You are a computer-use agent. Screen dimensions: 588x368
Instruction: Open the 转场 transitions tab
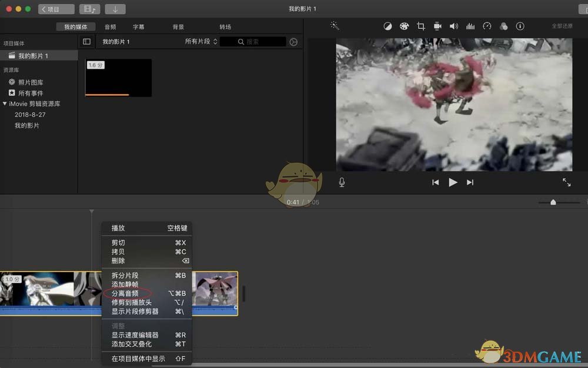[x=225, y=26]
